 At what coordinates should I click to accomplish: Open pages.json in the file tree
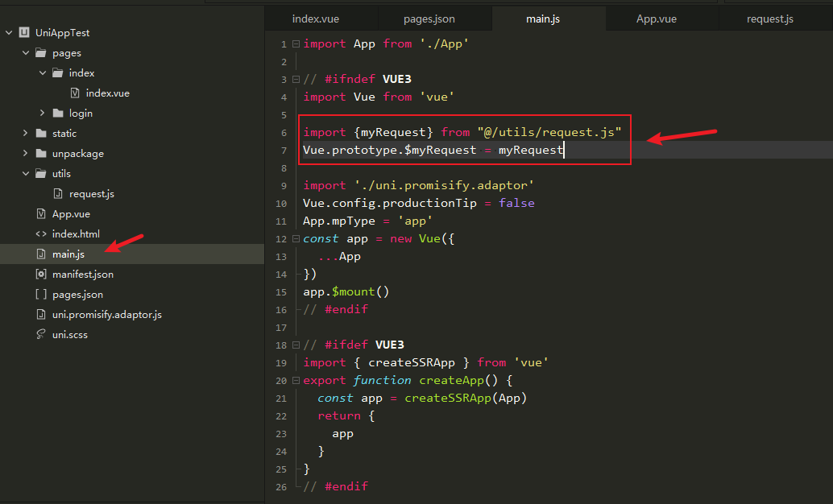pyautogui.click(x=77, y=295)
